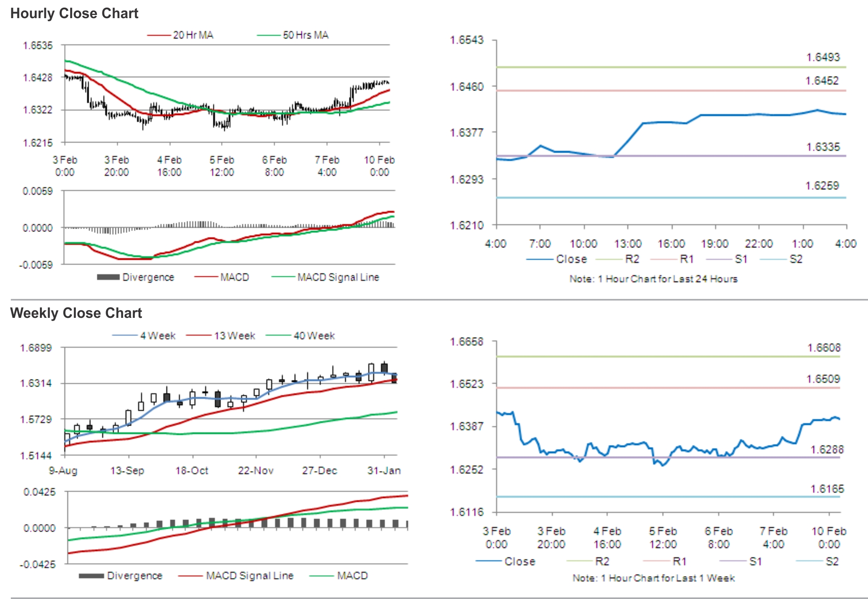868x599 pixels.
Task: Click the 1.6523 axis label
Action: click(x=467, y=384)
